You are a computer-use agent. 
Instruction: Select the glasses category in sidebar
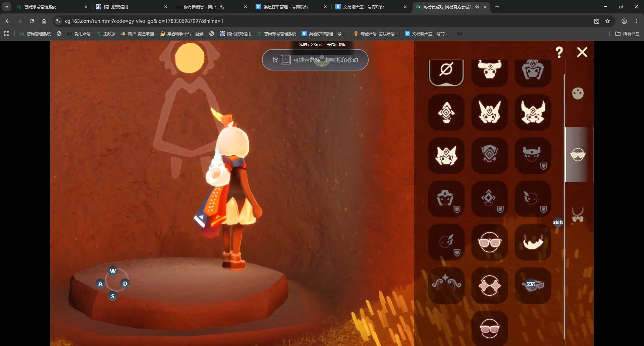click(578, 155)
